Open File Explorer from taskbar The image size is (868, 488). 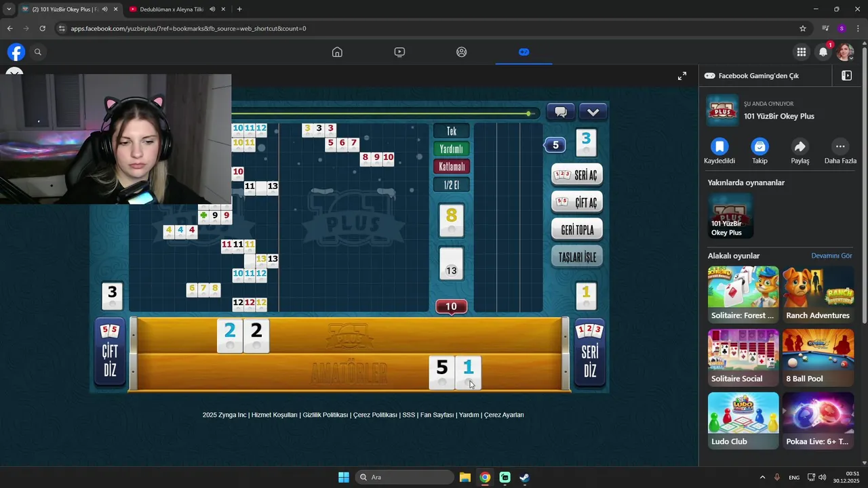pos(465,477)
